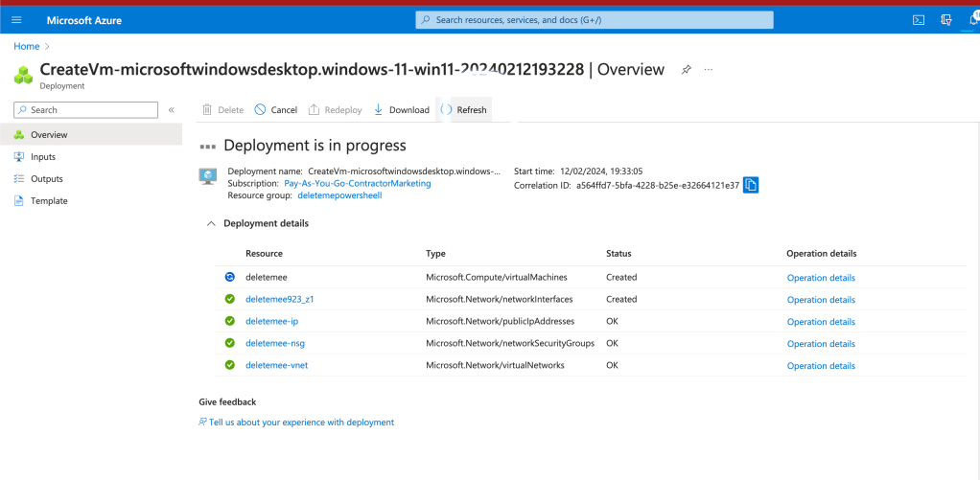Click the Created status for deletemee923_z1
This screenshot has width=980, height=480.
click(621, 299)
